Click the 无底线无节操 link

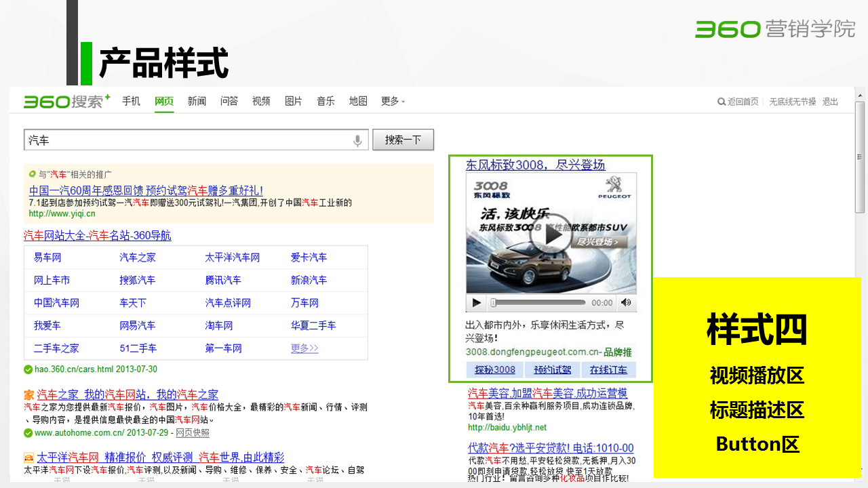[793, 102]
